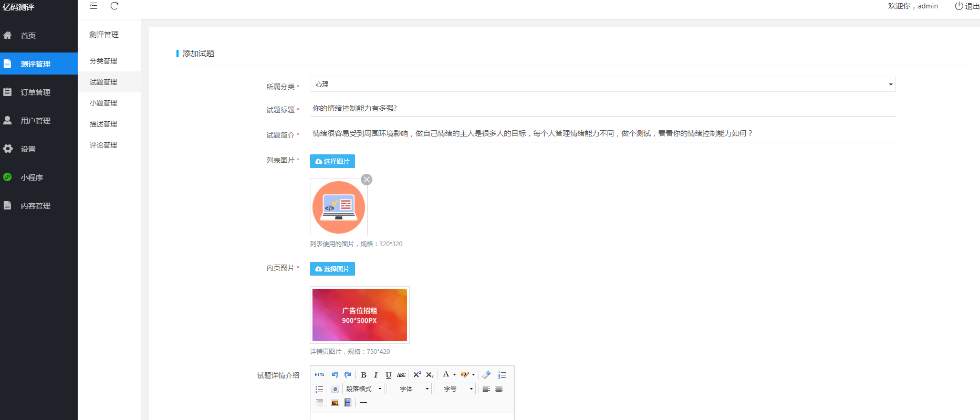Open the 段落格式 paragraph format dropdown

(363, 389)
